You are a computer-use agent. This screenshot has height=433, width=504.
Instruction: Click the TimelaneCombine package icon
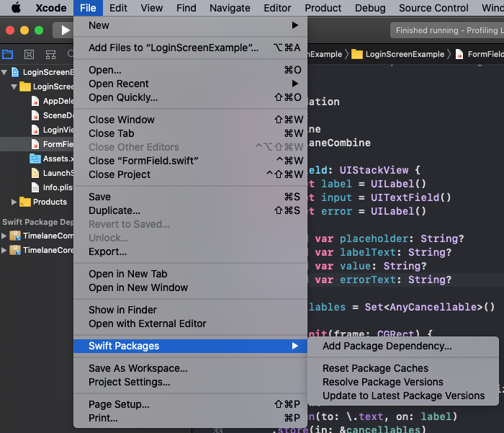point(15,236)
